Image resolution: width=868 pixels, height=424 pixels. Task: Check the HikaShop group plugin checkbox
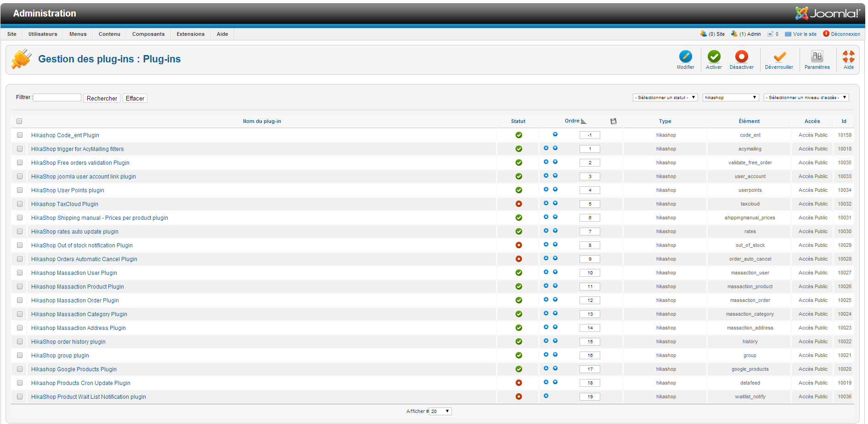20,355
